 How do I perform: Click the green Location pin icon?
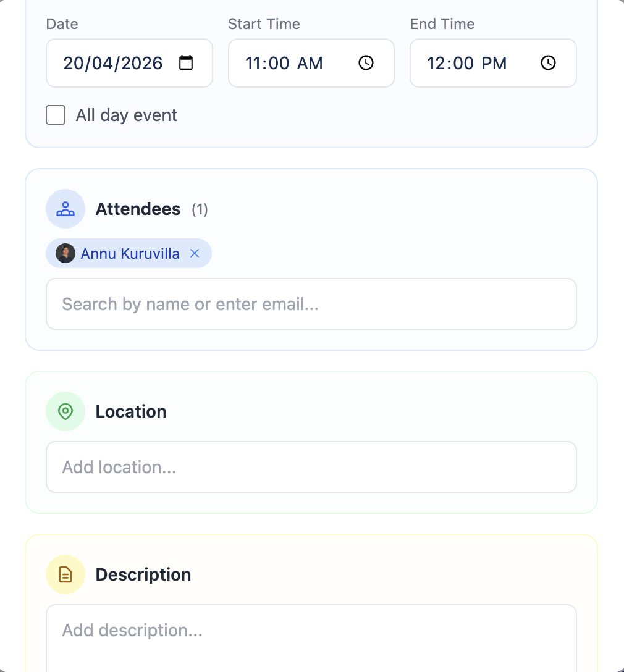click(65, 411)
